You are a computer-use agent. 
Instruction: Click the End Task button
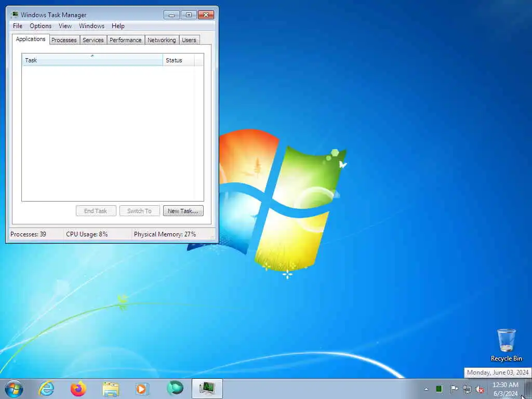pos(96,211)
